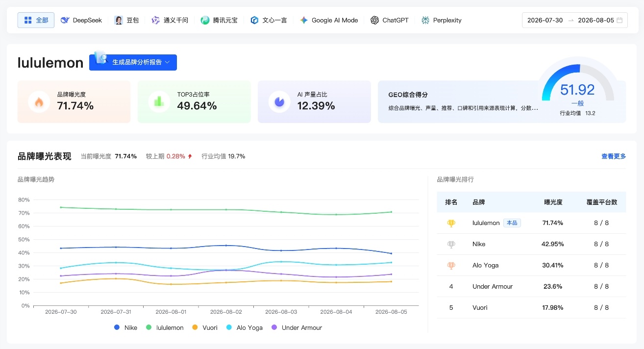Open the start date 2026-07-30 picker
This screenshot has width=644, height=349.
pyautogui.click(x=545, y=20)
